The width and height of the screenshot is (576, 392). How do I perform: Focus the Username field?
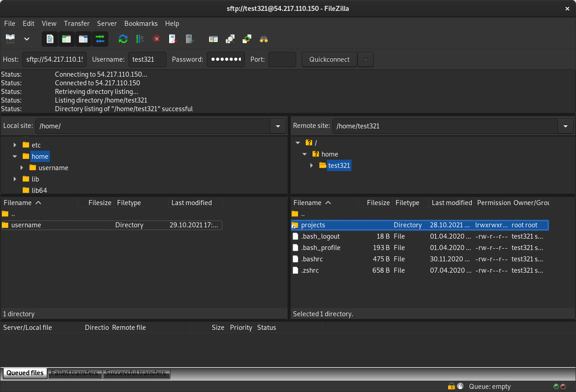coord(147,59)
